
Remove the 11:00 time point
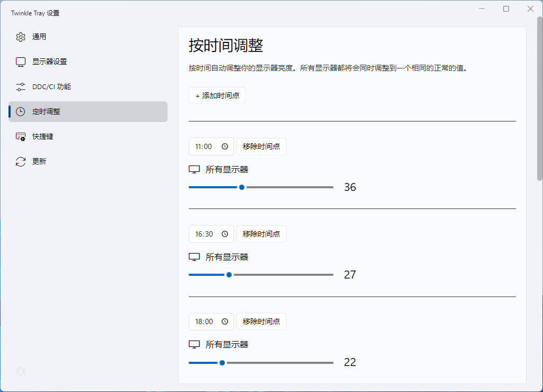tap(261, 146)
